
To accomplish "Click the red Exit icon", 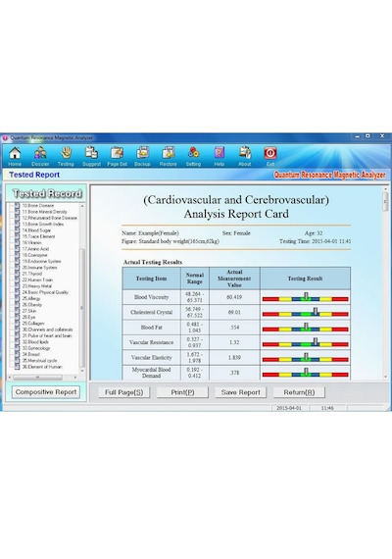I will coord(270,153).
